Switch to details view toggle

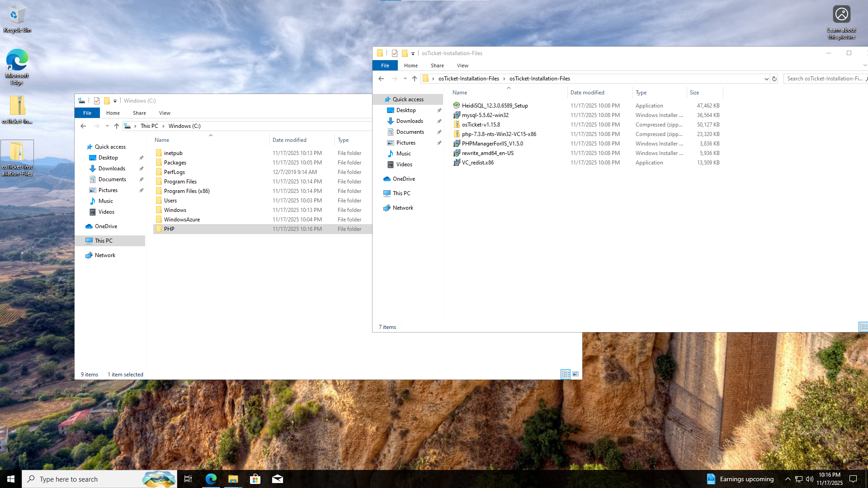pyautogui.click(x=566, y=374)
